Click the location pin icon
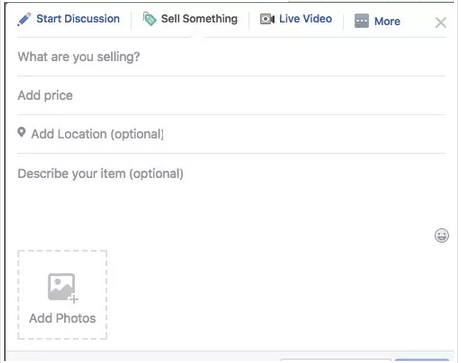 coord(22,133)
